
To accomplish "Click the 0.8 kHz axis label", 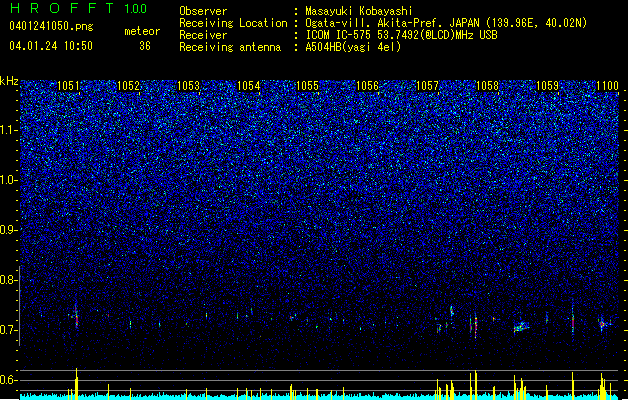I will [8, 280].
